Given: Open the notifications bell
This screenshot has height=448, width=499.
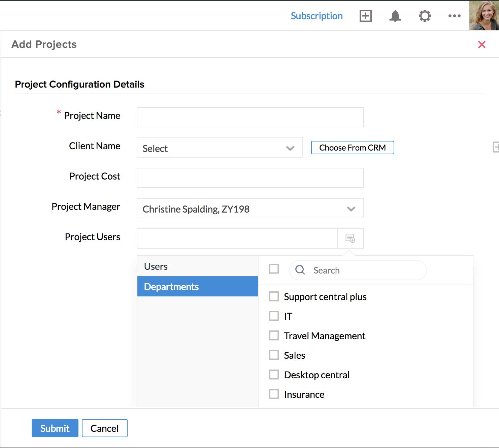Looking at the screenshot, I should point(395,16).
